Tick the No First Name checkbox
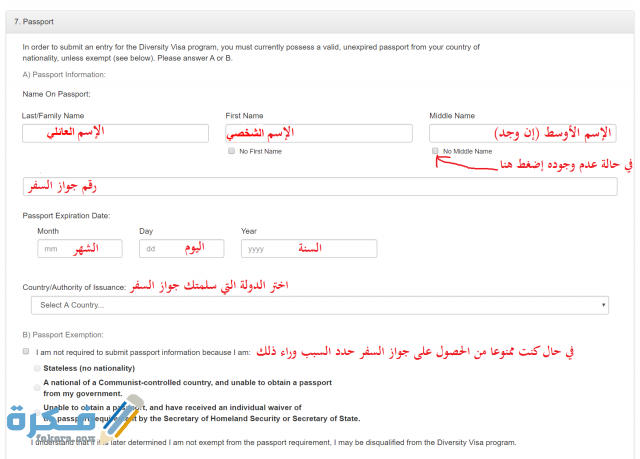The image size is (640, 459). pos(232,151)
